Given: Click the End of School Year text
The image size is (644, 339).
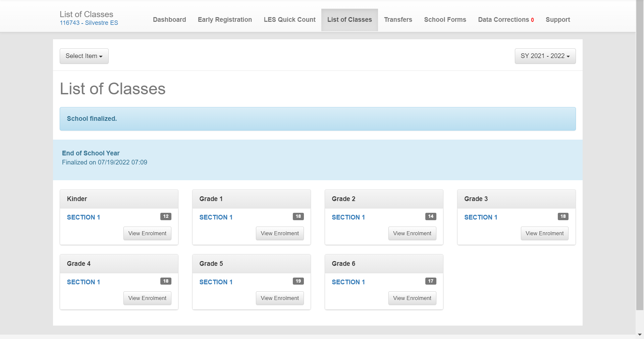Looking at the screenshot, I should [x=91, y=153].
